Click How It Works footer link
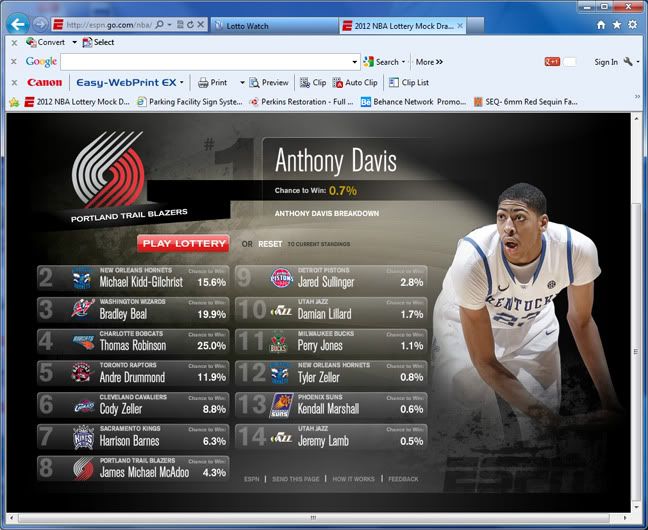648x530 pixels. [x=353, y=479]
